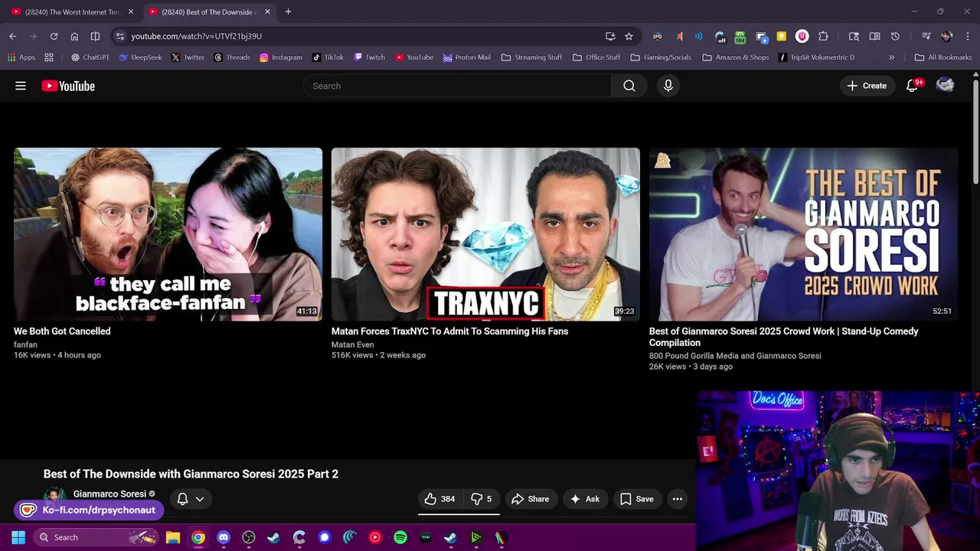The width and height of the screenshot is (980, 551).
Task: Expand the Streaming Stuff bookmark folder
Action: 531,57
